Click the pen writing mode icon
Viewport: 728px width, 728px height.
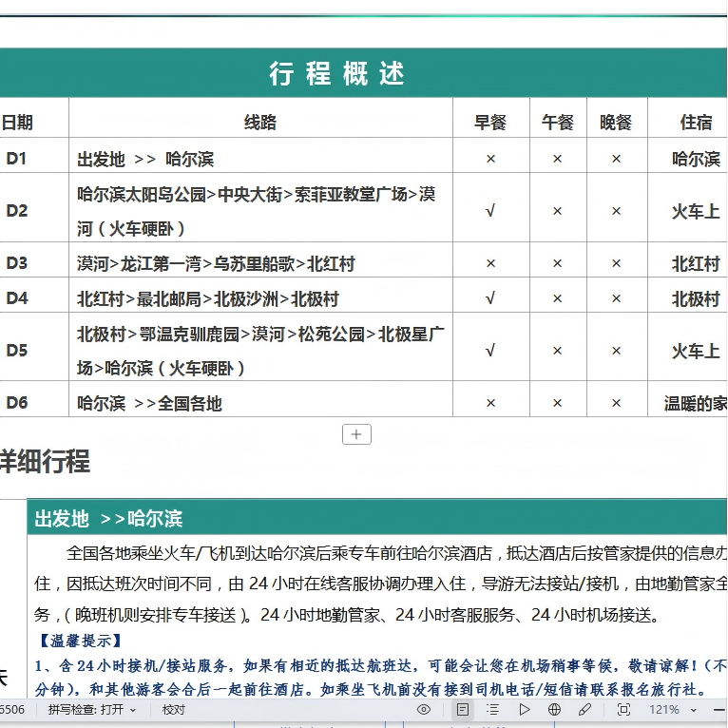click(584, 709)
